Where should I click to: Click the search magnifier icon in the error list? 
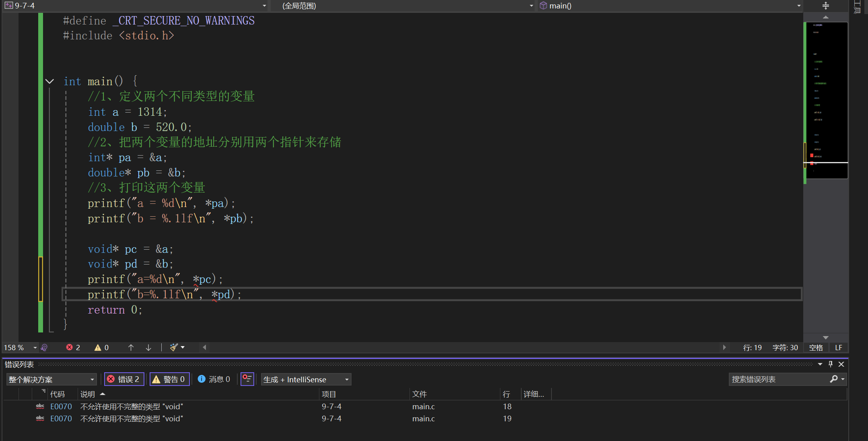tap(834, 379)
